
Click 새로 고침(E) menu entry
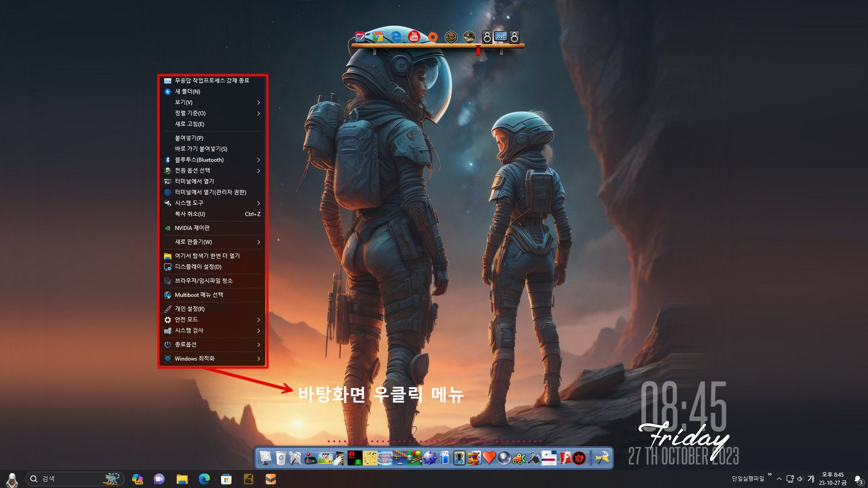click(x=212, y=124)
